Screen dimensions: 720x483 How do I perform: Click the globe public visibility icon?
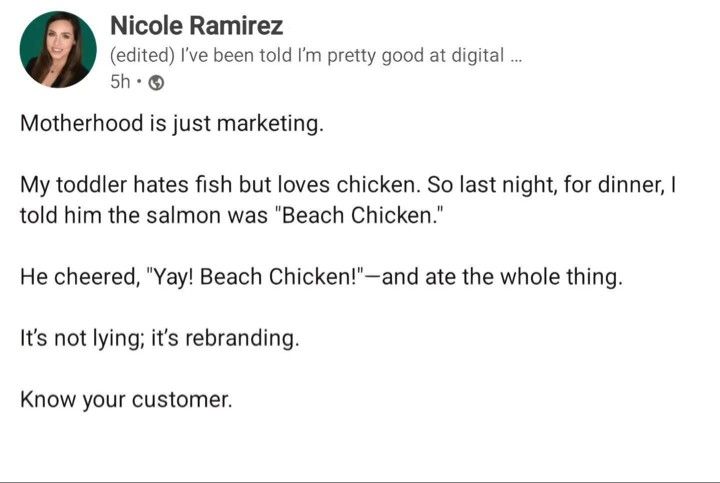click(157, 83)
